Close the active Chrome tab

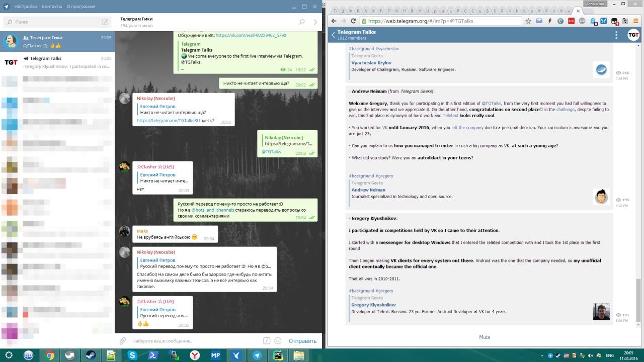tap(578, 11)
